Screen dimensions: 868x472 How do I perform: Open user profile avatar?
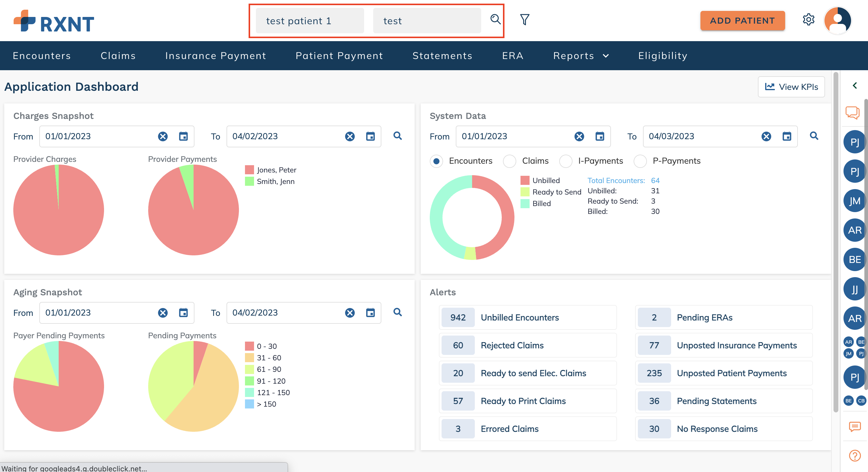click(838, 20)
